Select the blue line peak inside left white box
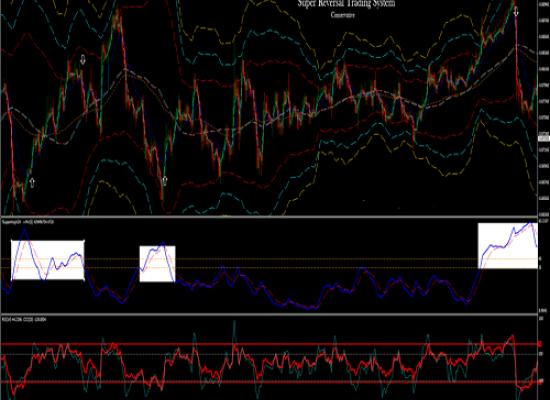This screenshot has height=400, width=550. (x=24, y=230)
